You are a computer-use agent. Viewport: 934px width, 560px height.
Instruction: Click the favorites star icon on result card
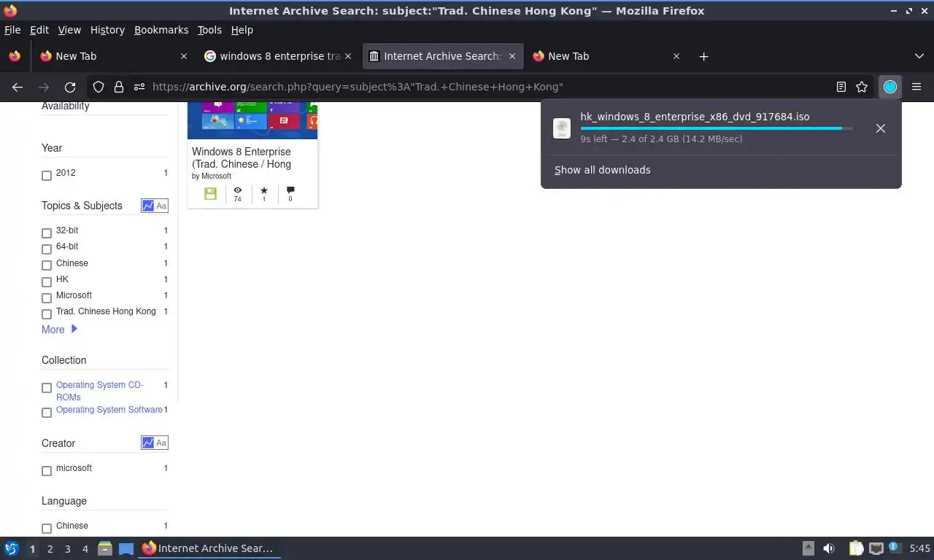(264, 190)
